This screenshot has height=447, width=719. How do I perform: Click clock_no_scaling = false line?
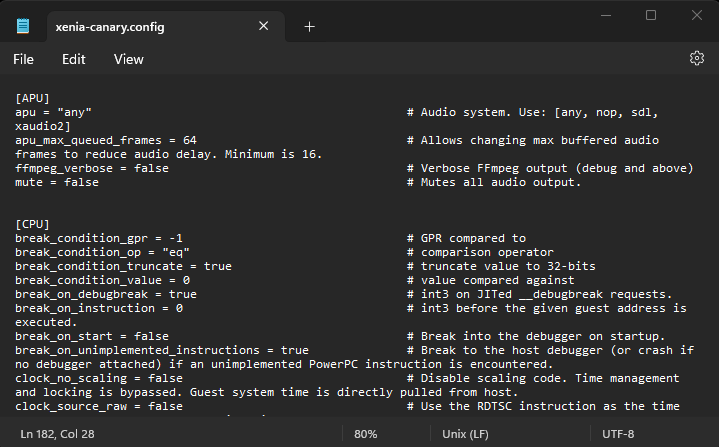coord(99,378)
